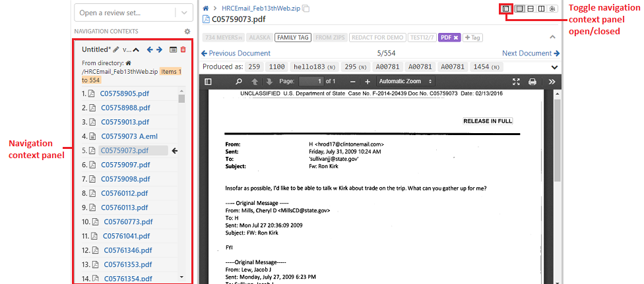
Task: Open C05759097.pdf in the list
Action: pos(125,165)
